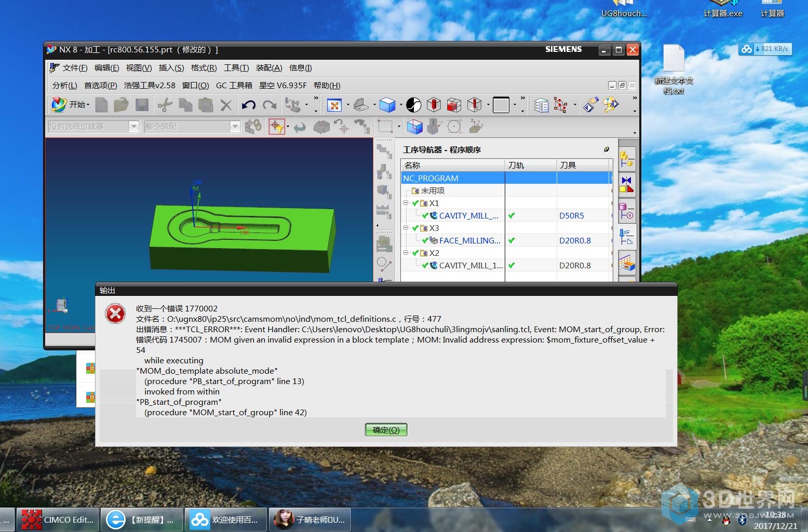This screenshot has height=532, width=808.
Task: Select the 未用项 tree item
Action: coord(433,190)
